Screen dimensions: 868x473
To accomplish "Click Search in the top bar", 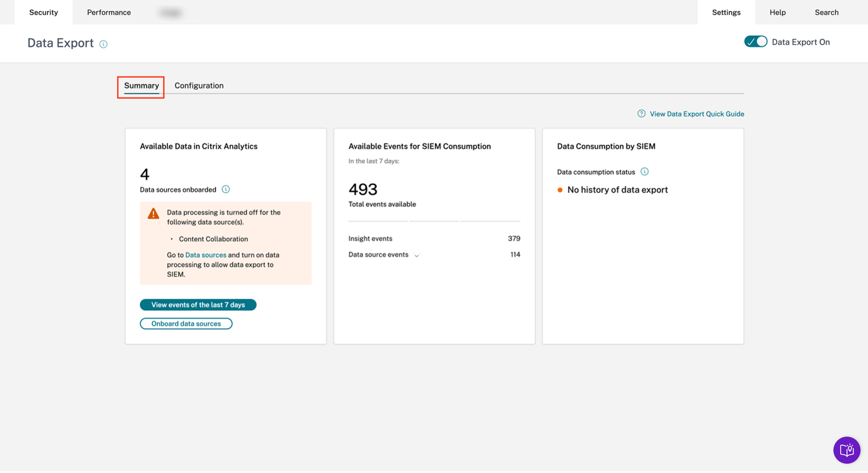I will click(826, 12).
